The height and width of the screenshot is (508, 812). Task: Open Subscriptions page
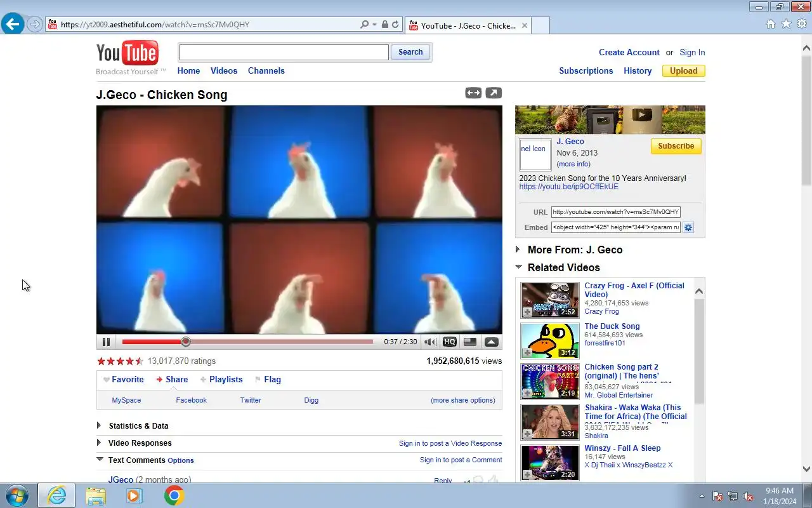(586, 70)
